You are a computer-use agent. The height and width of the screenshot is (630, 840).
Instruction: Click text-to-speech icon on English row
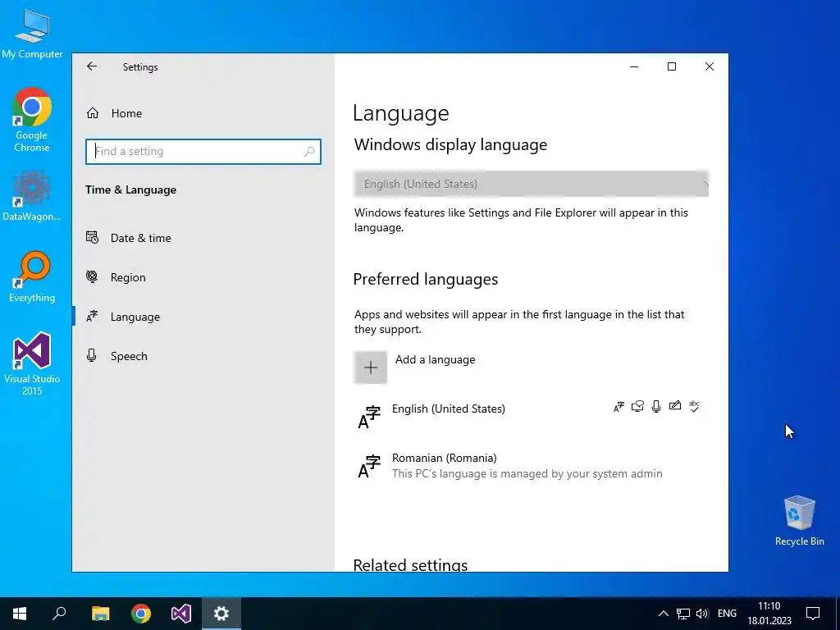637,407
